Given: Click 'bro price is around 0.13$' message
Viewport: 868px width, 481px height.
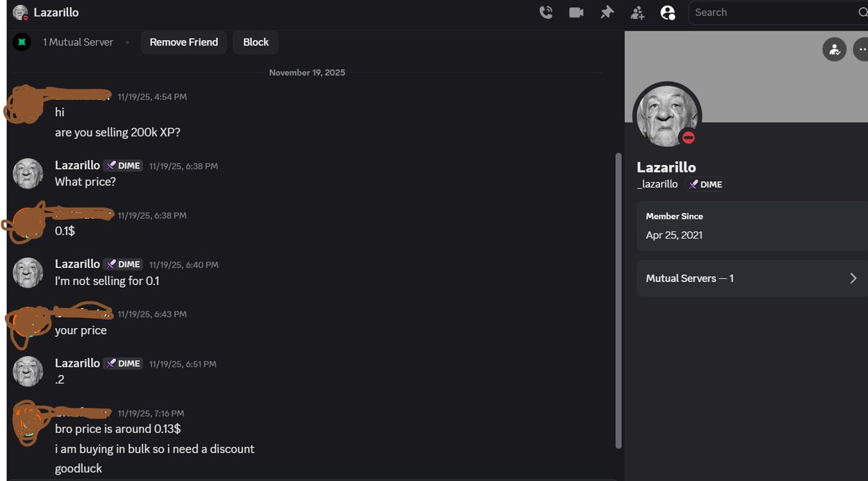Looking at the screenshot, I should click(x=118, y=429).
